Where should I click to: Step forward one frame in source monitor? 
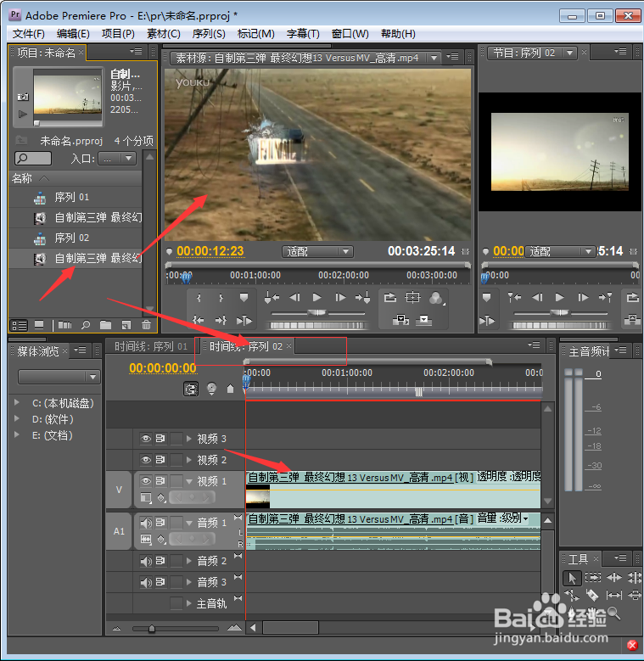click(x=340, y=298)
